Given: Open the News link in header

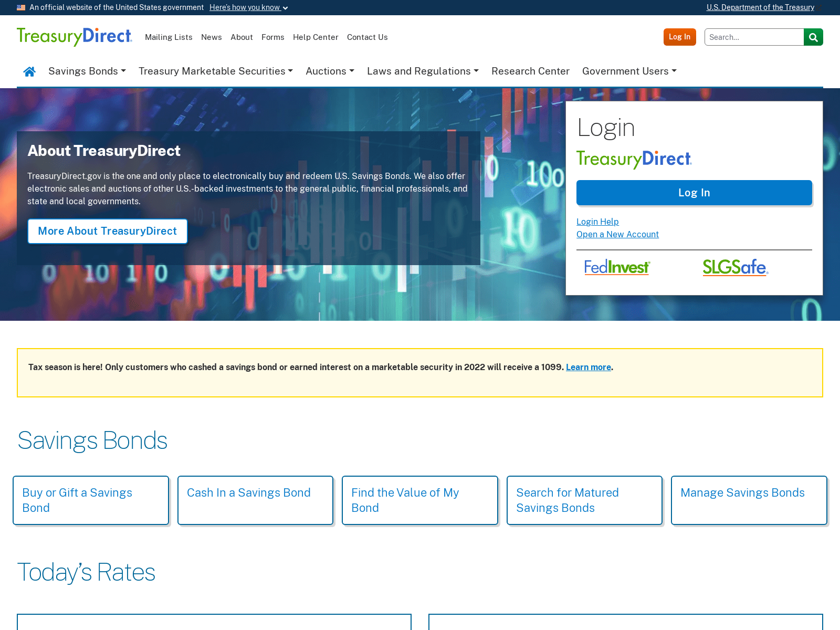Looking at the screenshot, I should click(x=212, y=37).
